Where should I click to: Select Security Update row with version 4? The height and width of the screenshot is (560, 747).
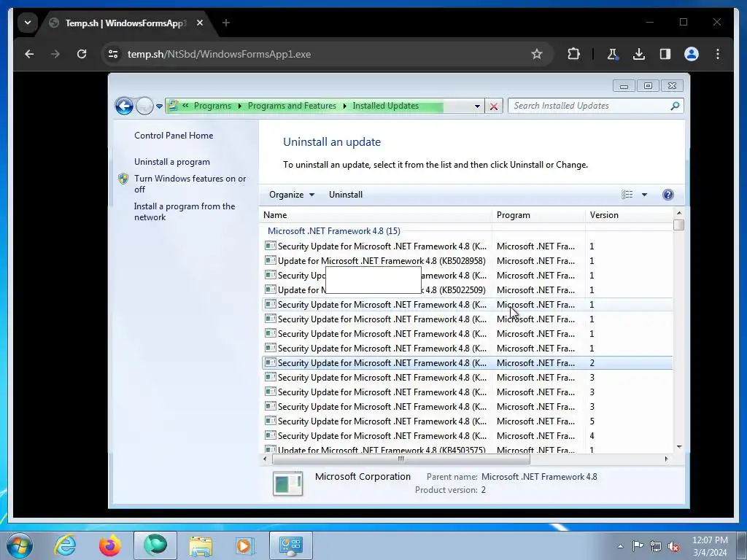coord(467,436)
